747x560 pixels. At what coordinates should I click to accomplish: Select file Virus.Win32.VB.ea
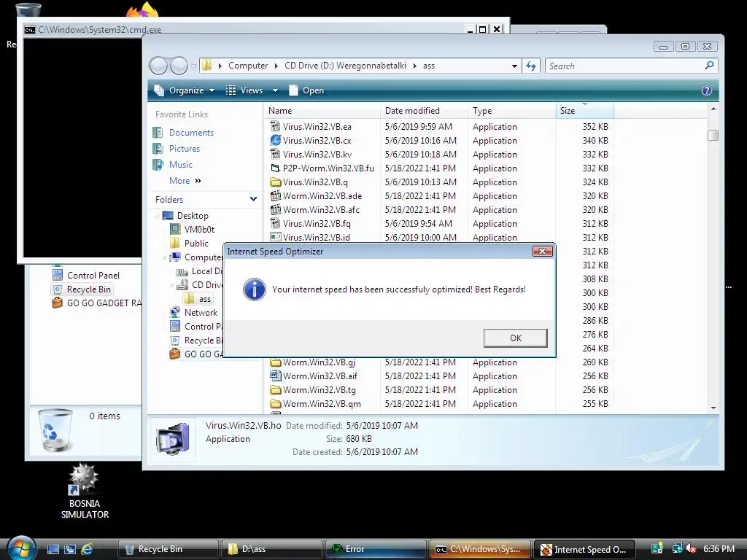coord(317,127)
